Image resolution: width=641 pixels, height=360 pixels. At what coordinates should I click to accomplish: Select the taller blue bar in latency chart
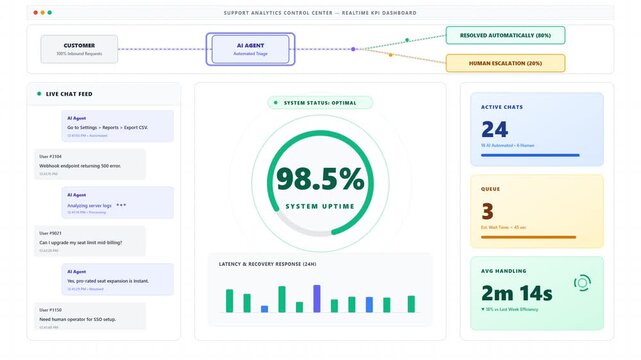[x=369, y=305]
